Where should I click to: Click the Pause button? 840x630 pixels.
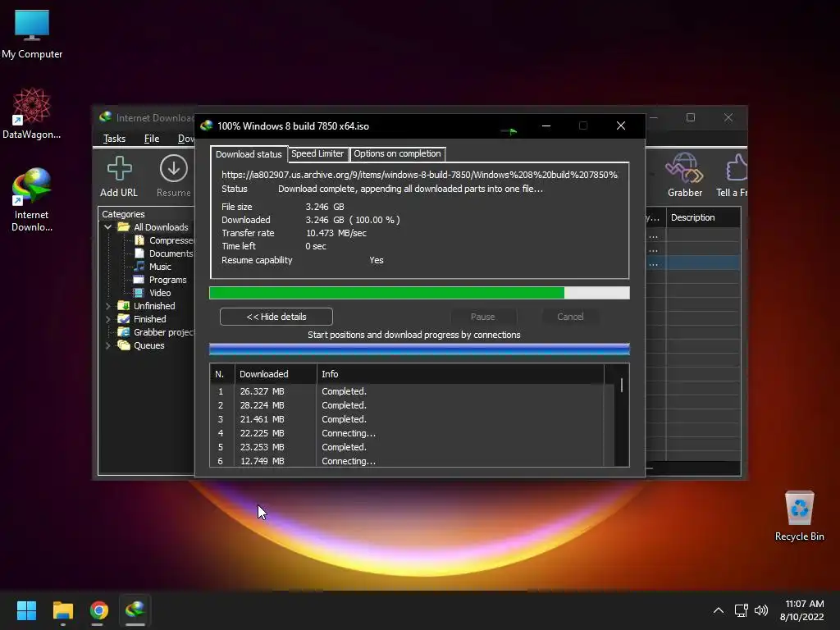(x=482, y=317)
